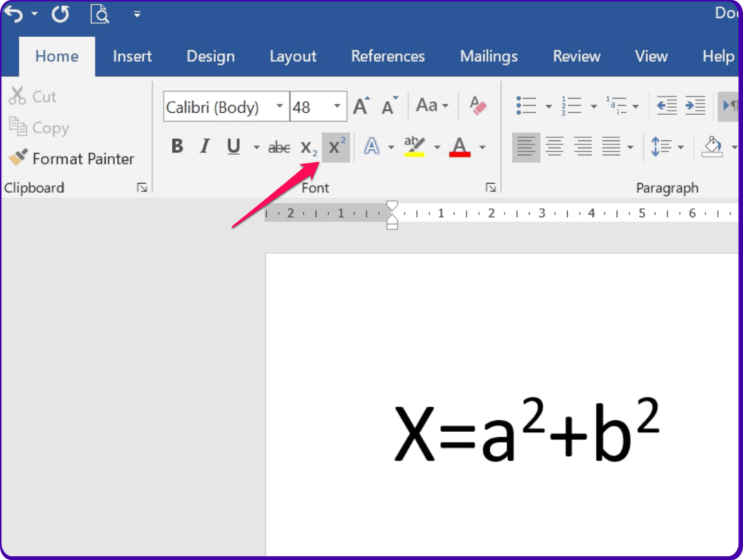Image resolution: width=743 pixels, height=560 pixels.
Task: Apply yellow text highlight color
Action: pyautogui.click(x=415, y=146)
